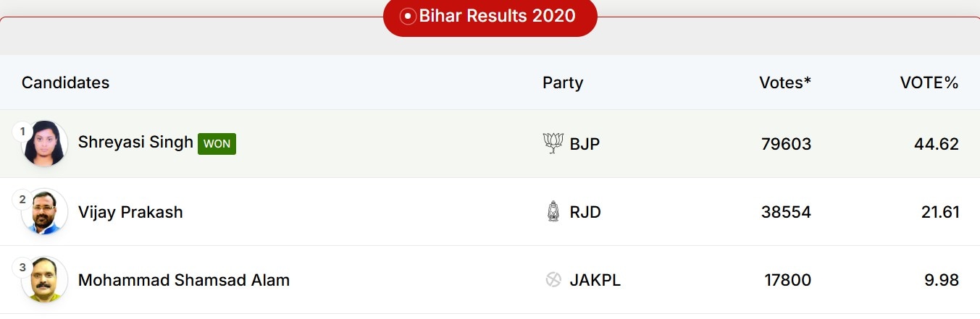Click the 79603 vote count

786,144
